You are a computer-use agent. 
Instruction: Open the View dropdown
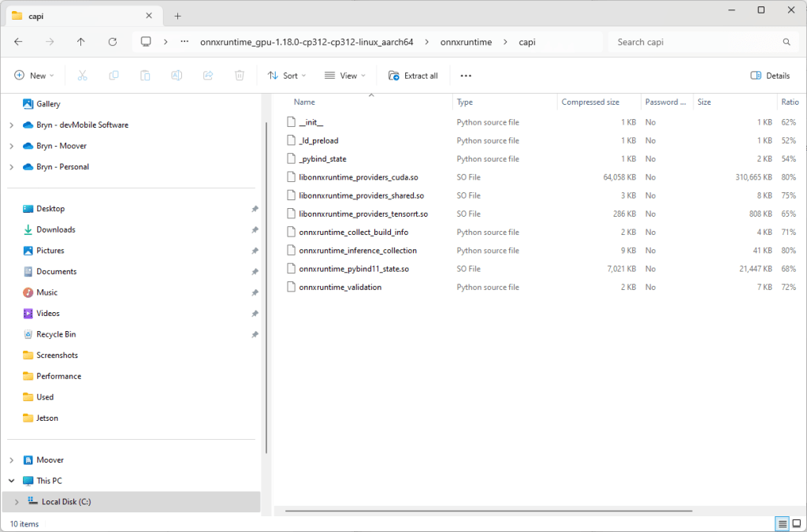(x=345, y=76)
